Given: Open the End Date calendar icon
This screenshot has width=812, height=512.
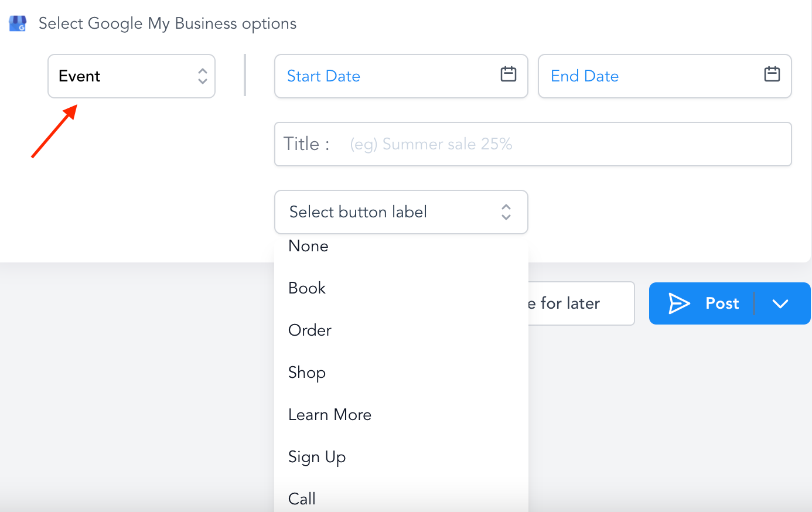Looking at the screenshot, I should coord(772,74).
